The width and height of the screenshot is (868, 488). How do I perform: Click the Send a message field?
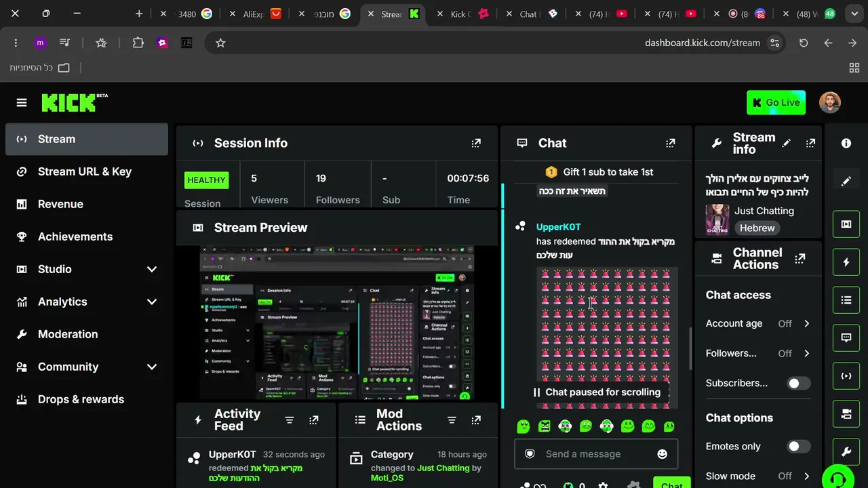[596, 454]
